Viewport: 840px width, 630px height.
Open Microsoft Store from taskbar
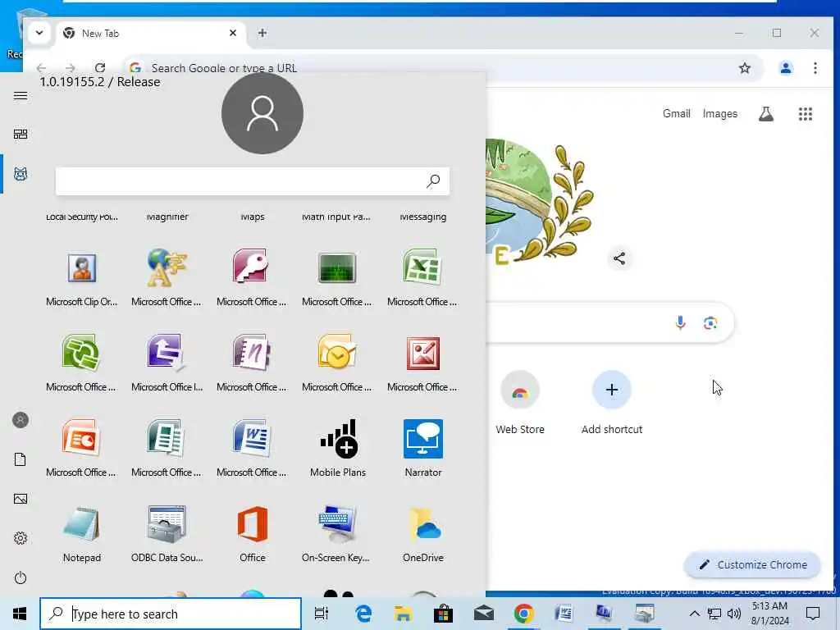click(x=443, y=614)
